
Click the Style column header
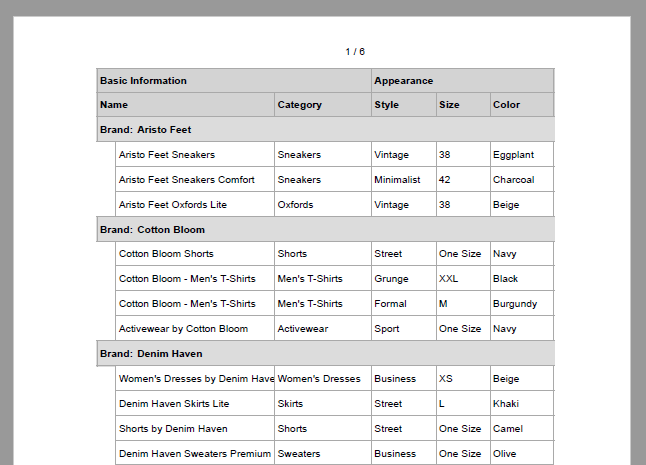point(403,105)
